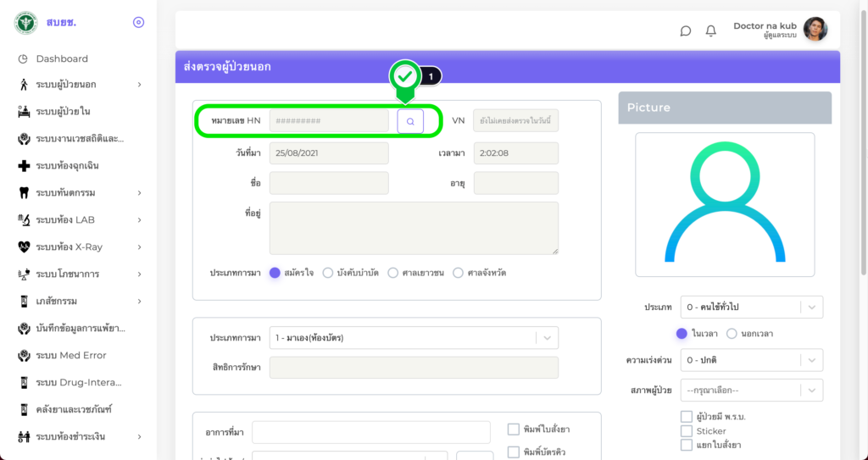The image size is (868, 460).
Task: Click the ที่อยู่ address text area
Action: pos(414,228)
